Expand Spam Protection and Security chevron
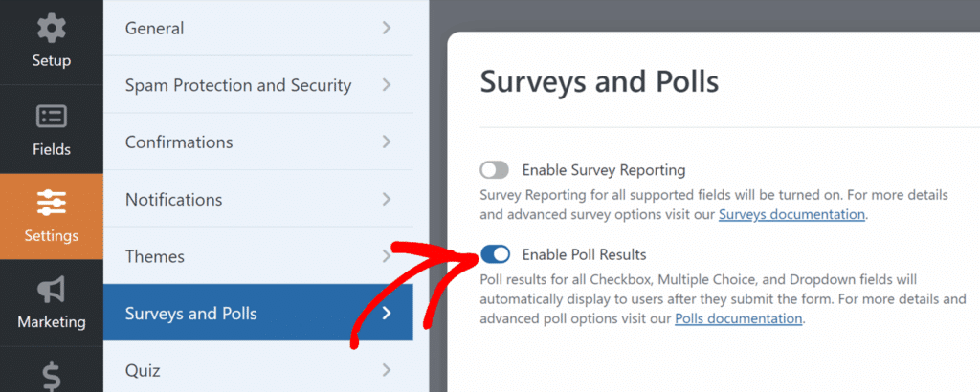This screenshot has height=392, width=980. tap(387, 85)
